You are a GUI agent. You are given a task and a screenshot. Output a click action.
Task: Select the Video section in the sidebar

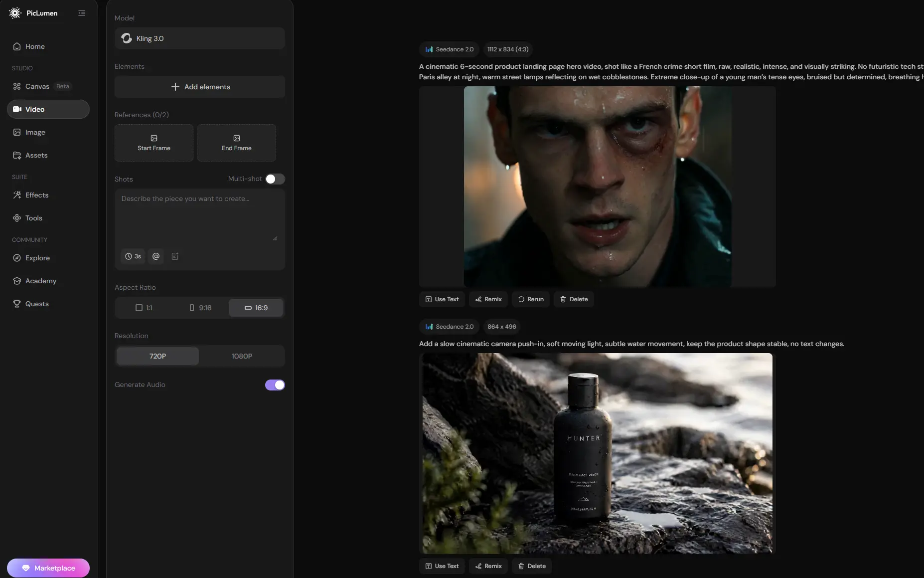48,109
